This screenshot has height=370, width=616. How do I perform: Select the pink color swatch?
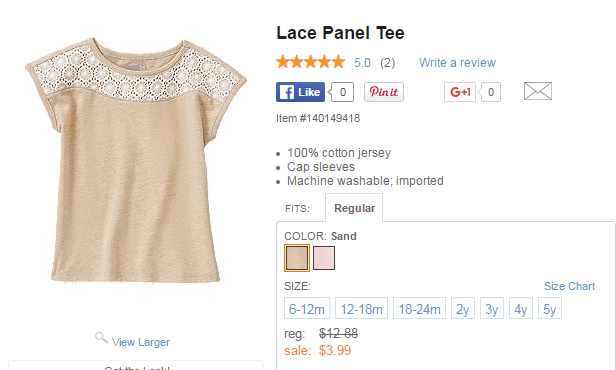(324, 258)
